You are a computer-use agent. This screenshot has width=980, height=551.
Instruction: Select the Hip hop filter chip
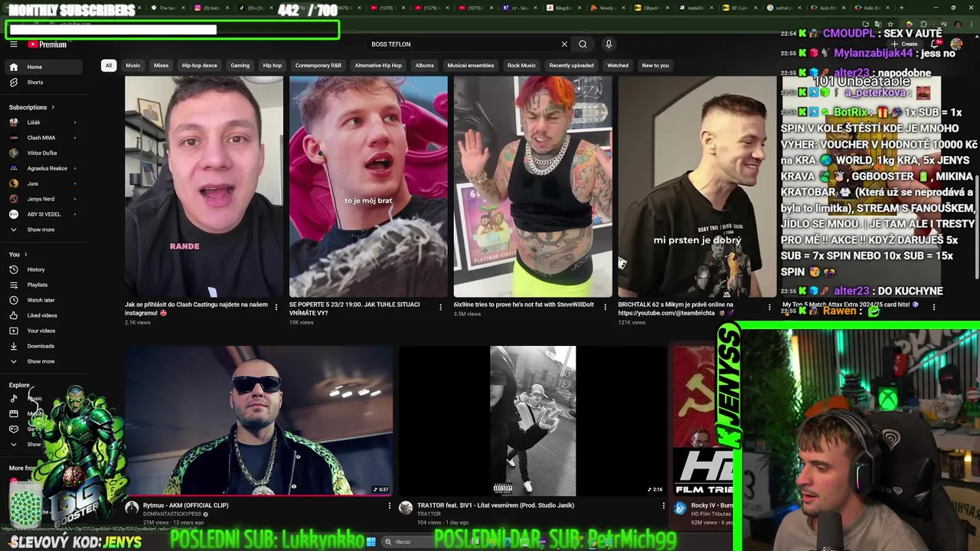click(x=273, y=66)
